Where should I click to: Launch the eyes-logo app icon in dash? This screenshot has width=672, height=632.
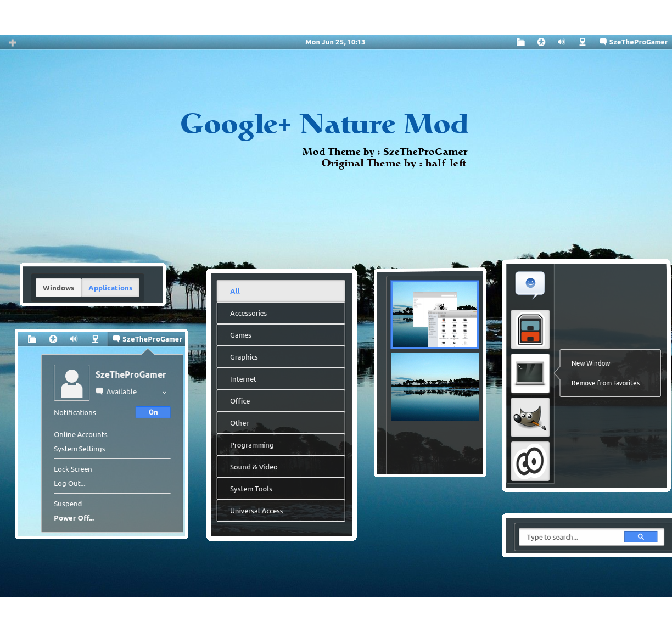pyautogui.click(x=530, y=461)
